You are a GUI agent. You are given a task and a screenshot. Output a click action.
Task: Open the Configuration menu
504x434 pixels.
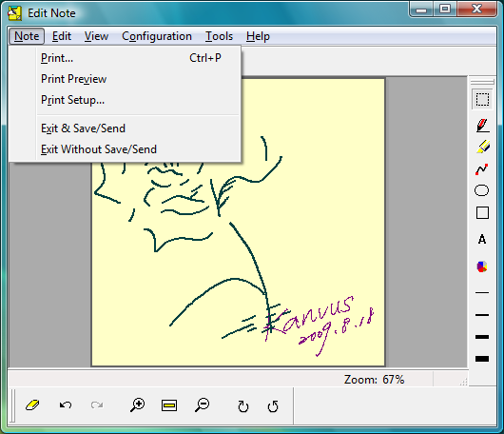tap(157, 36)
